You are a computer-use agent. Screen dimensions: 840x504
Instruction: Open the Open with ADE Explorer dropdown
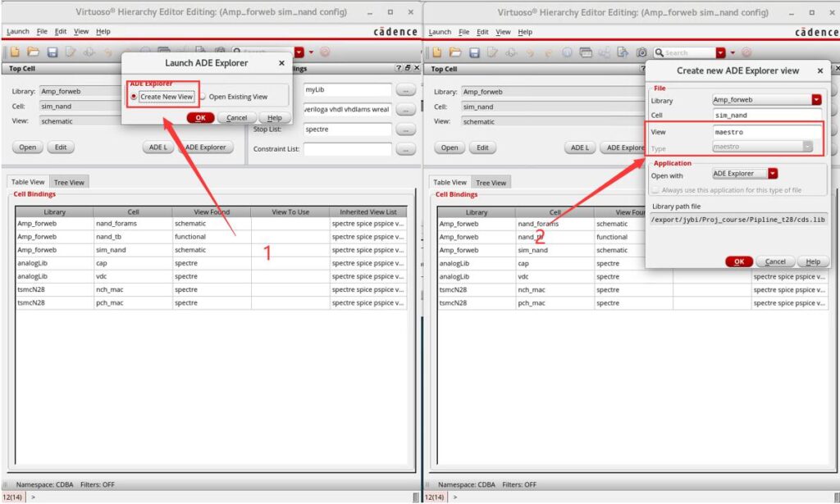(x=773, y=174)
